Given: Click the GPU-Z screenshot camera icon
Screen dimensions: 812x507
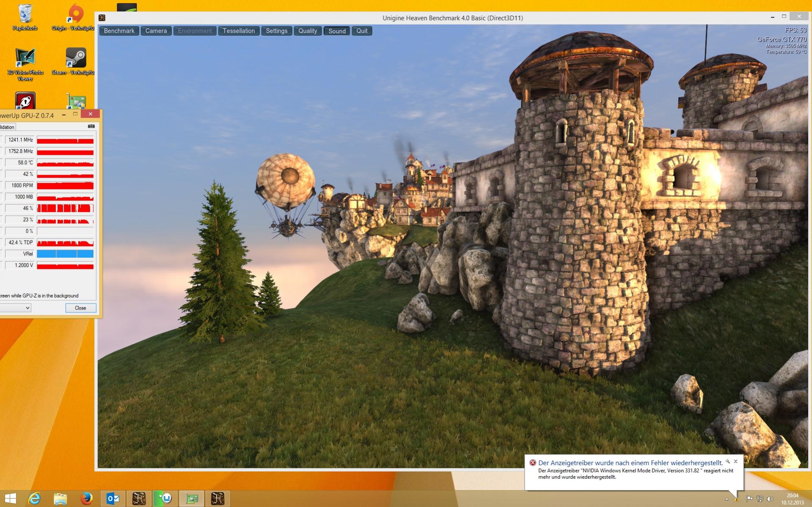Looking at the screenshot, I should [91, 126].
